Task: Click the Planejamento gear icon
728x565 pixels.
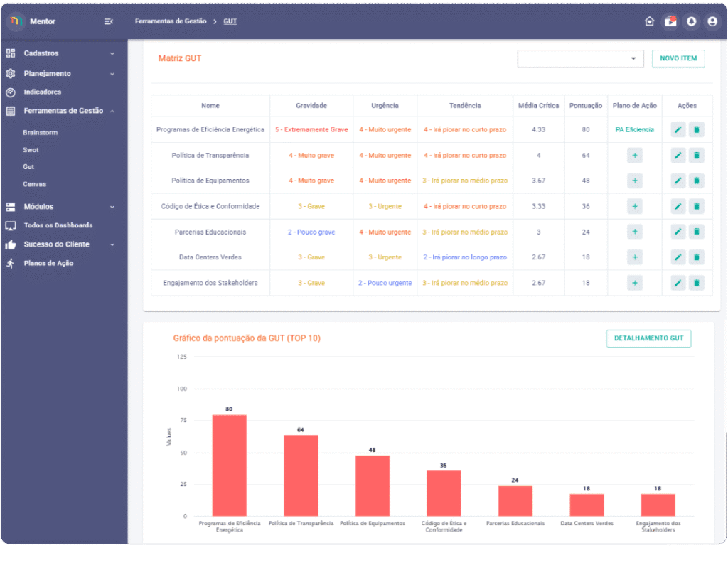Action: (10, 73)
